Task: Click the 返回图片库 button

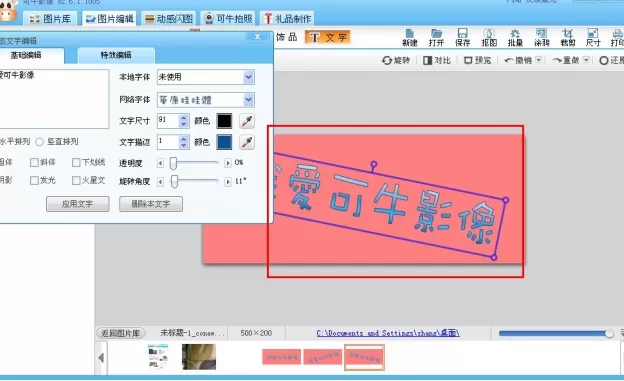Action: 121,333
